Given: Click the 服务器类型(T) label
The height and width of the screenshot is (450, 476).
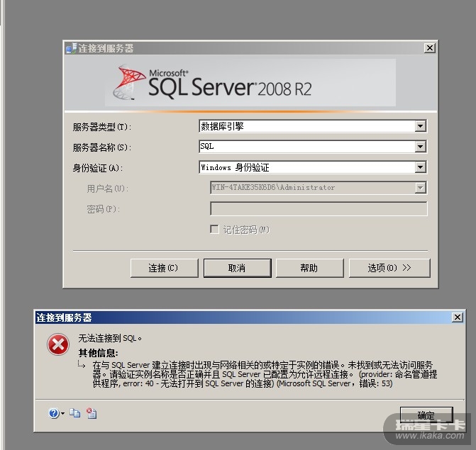Looking at the screenshot, I should point(101,127).
